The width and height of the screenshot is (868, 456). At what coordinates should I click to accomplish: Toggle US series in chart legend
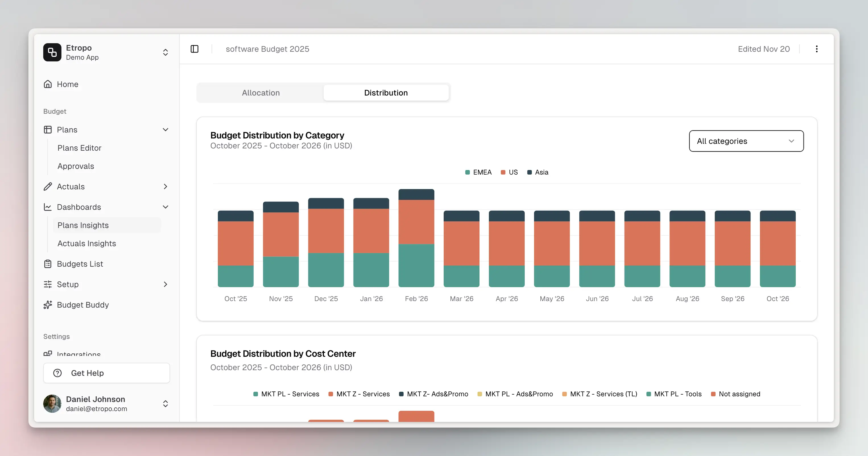click(x=509, y=172)
